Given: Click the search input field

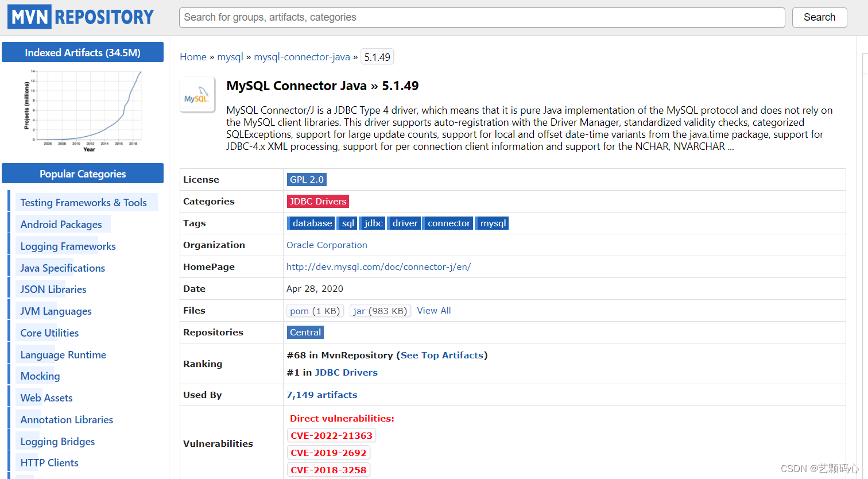Looking at the screenshot, I should point(482,17).
